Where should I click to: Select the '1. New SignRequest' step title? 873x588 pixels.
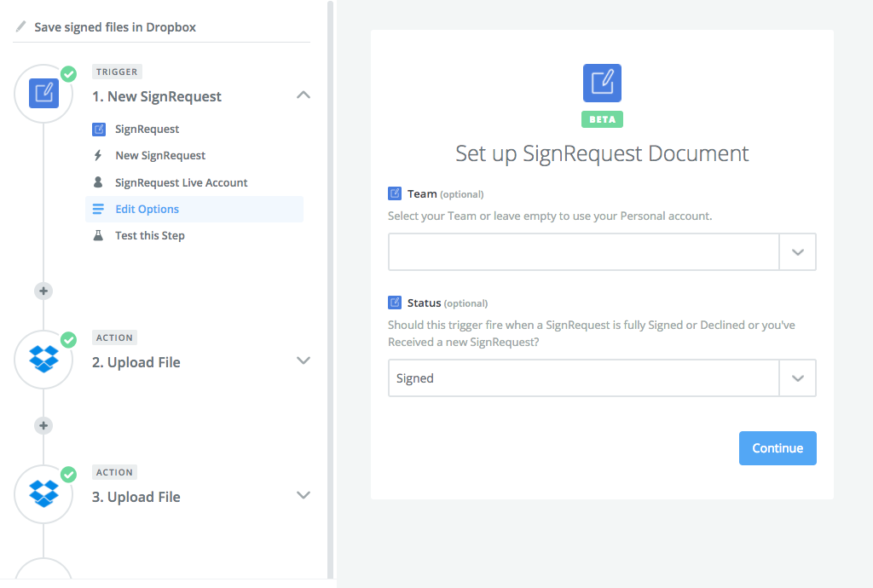[x=157, y=96]
